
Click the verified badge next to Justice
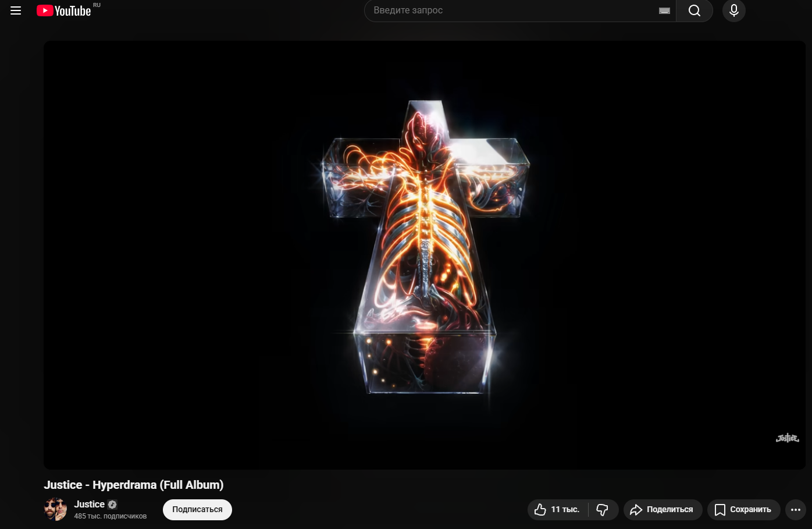[x=112, y=505]
